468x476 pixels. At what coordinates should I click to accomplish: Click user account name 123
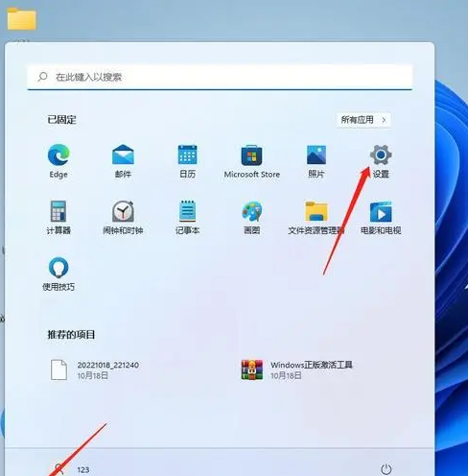tap(83, 469)
